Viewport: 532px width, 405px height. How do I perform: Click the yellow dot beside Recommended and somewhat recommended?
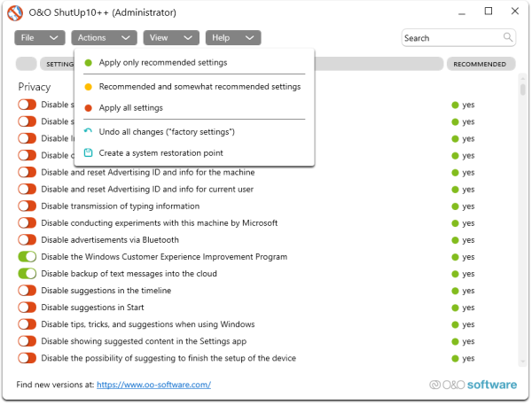pyautogui.click(x=88, y=87)
